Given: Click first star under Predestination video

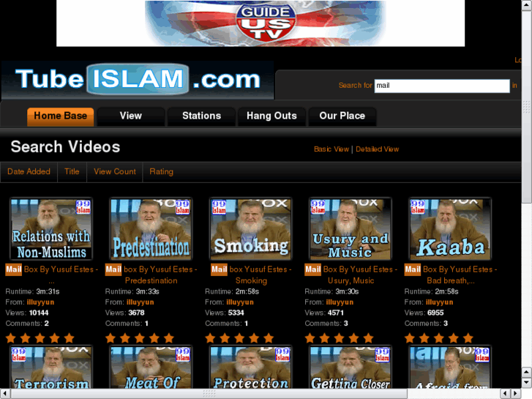Looking at the screenshot, I should click(x=110, y=338).
